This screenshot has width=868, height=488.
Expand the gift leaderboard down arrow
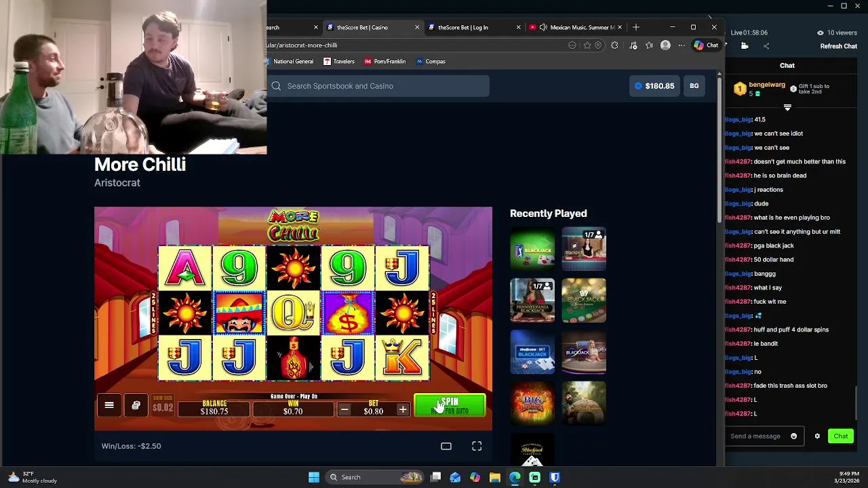pos(787,107)
